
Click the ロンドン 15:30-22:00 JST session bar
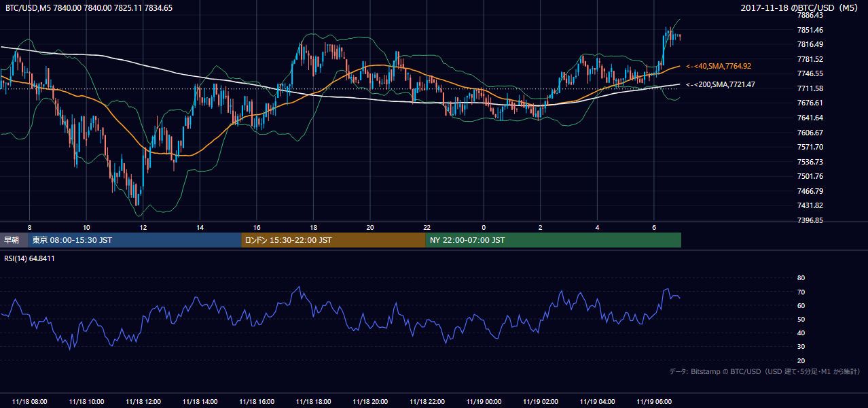(x=333, y=240)
